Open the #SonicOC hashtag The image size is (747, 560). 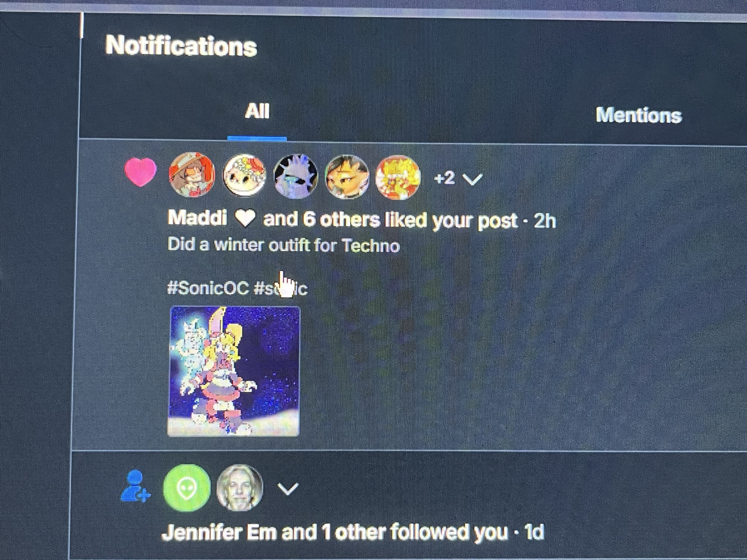tap(208, 288)
